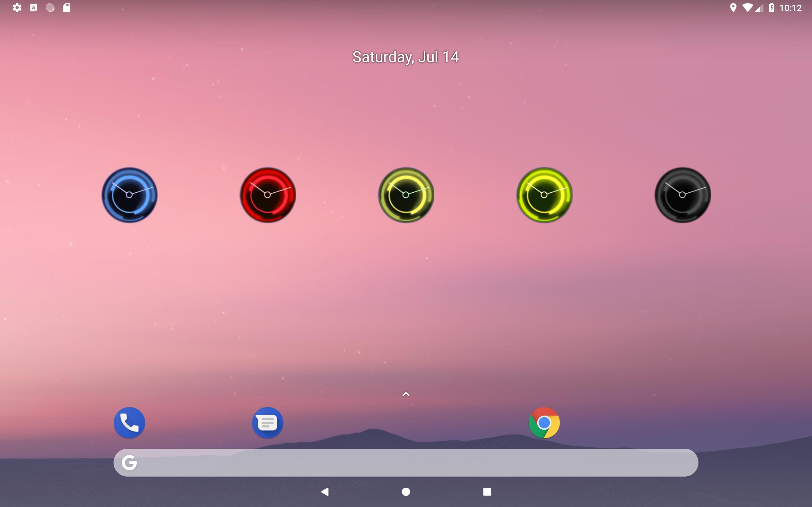Tap the settings gear notification icon
Screen dimensions: 812x507
[x=17, y=7]
